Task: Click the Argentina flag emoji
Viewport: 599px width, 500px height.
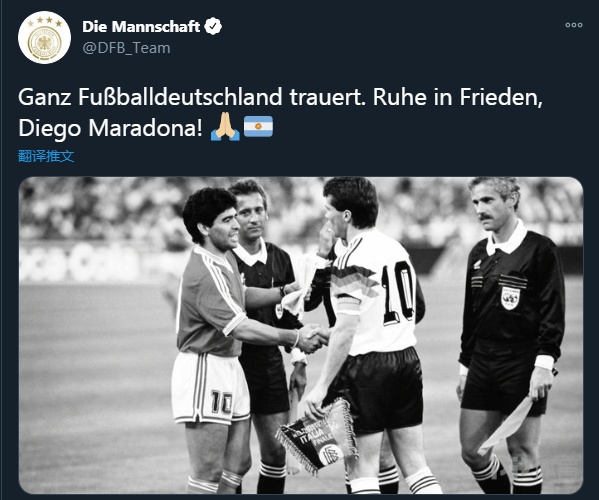Action: click(x=259, y=126)
